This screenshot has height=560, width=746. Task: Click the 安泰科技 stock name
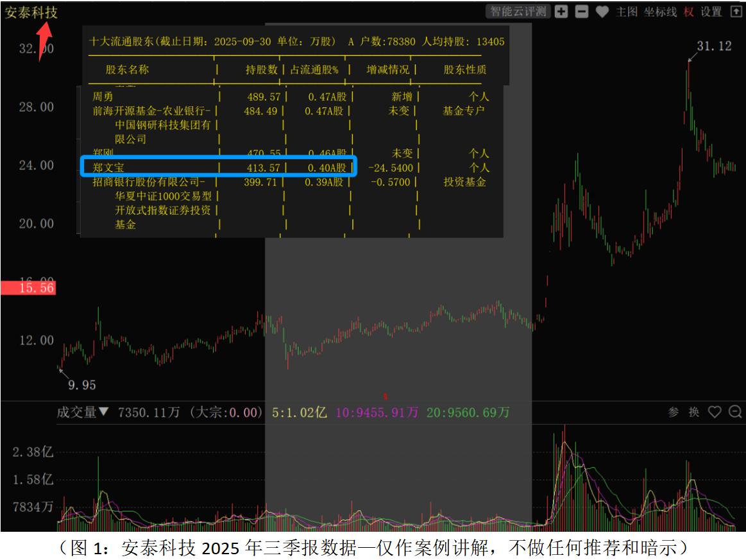(31, 12)
